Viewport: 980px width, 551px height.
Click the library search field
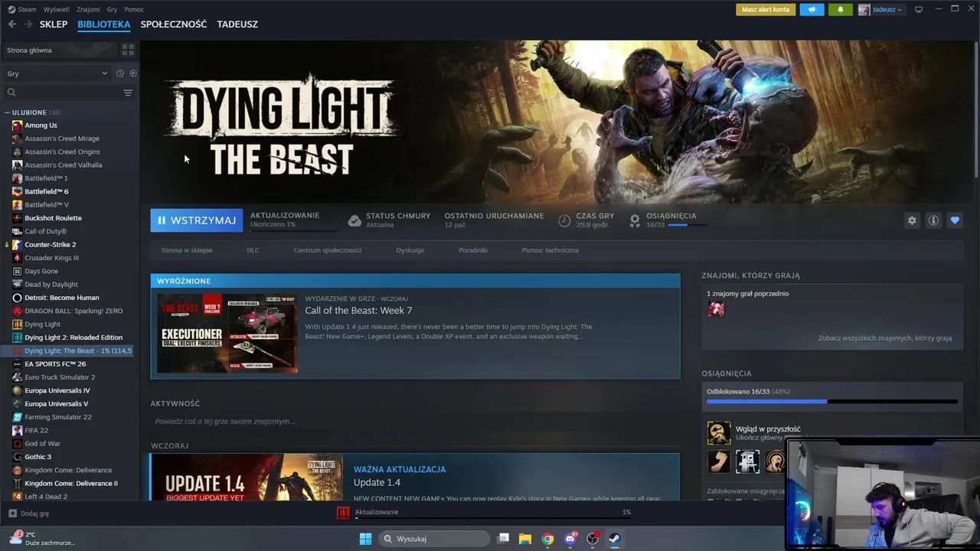[x=61, y=93]
